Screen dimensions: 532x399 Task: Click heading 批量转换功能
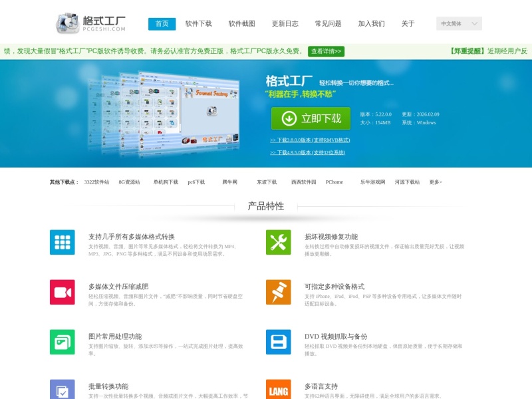(108, 386)
